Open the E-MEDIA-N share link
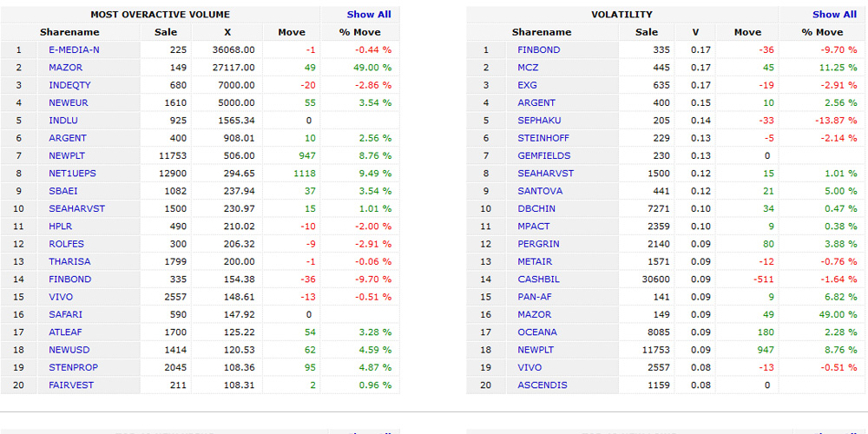 [x=74, y=50]
